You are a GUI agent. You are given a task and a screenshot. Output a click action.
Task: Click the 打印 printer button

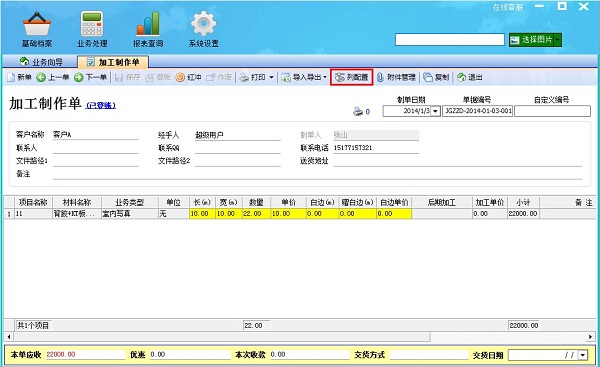coord(252,77)
